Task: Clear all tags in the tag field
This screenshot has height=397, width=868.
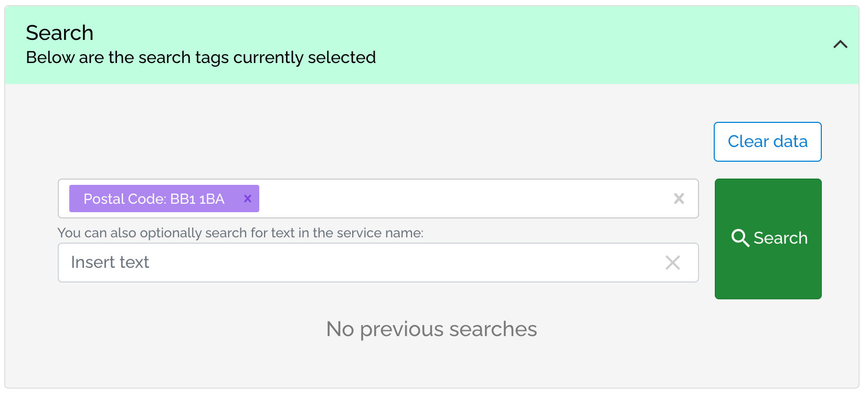Action: [x=679, y=198]
